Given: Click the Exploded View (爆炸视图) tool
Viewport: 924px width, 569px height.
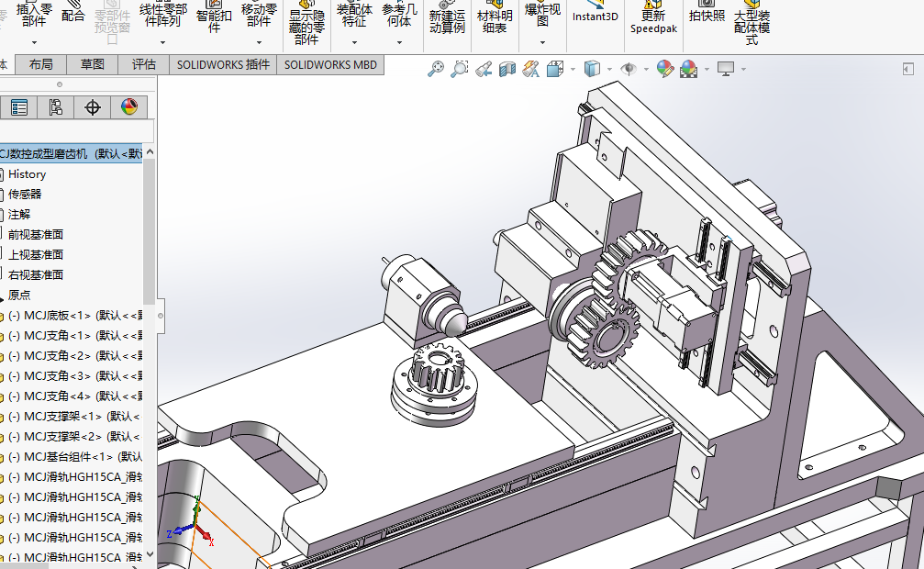Looking at the screenshot, I should click(x=542, y=15).
